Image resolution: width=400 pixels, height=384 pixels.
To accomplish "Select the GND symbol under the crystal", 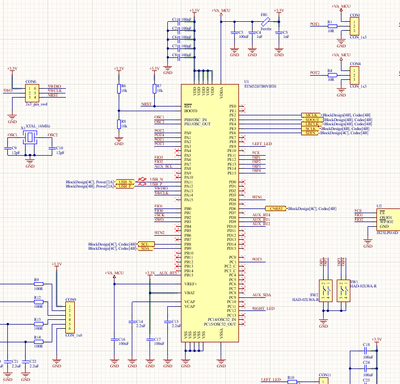I will [30, 162].
